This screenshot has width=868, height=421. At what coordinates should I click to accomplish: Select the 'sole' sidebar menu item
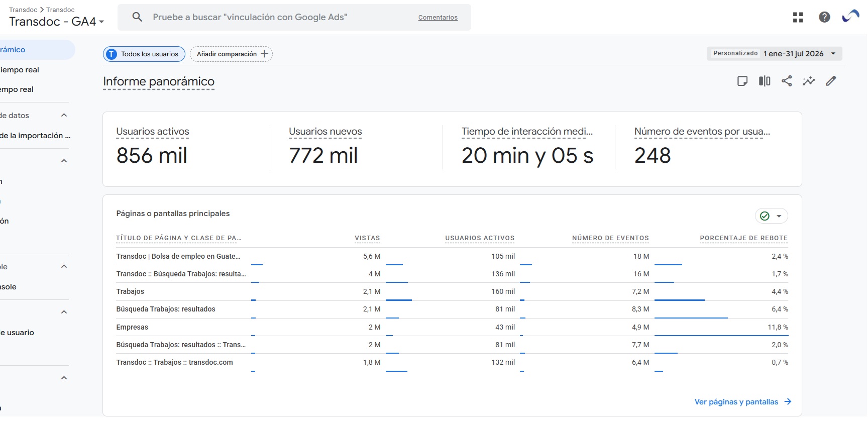click(x=9, y=287)
